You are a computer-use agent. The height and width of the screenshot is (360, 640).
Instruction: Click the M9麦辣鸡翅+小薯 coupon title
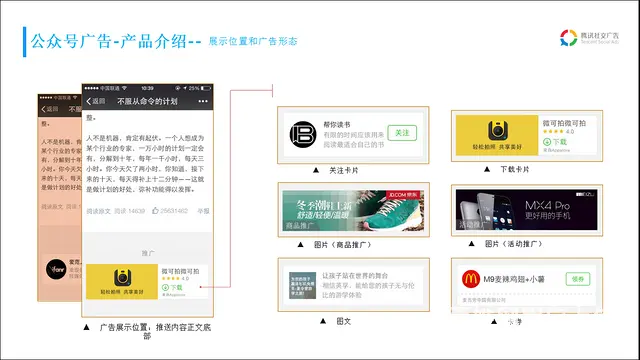514,279
